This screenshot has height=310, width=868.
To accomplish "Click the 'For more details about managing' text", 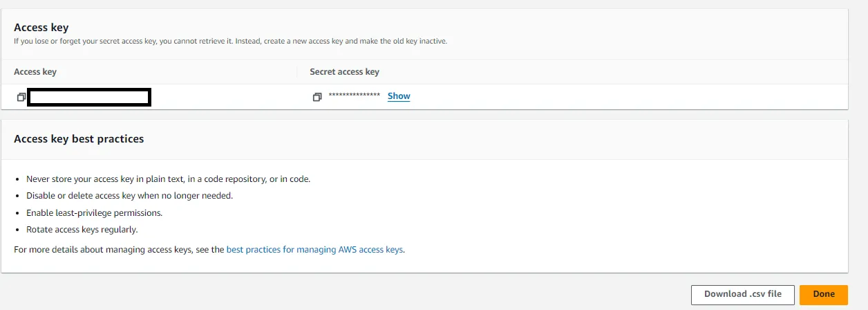I will [119, 249].
